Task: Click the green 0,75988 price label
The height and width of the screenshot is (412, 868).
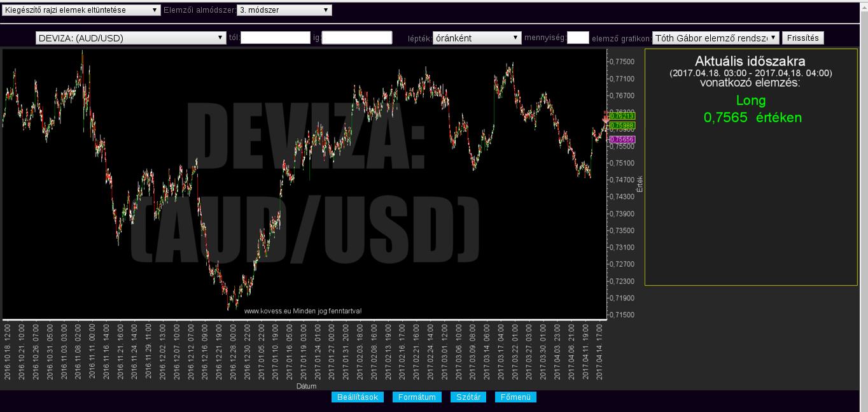Action: pos(622,126)
